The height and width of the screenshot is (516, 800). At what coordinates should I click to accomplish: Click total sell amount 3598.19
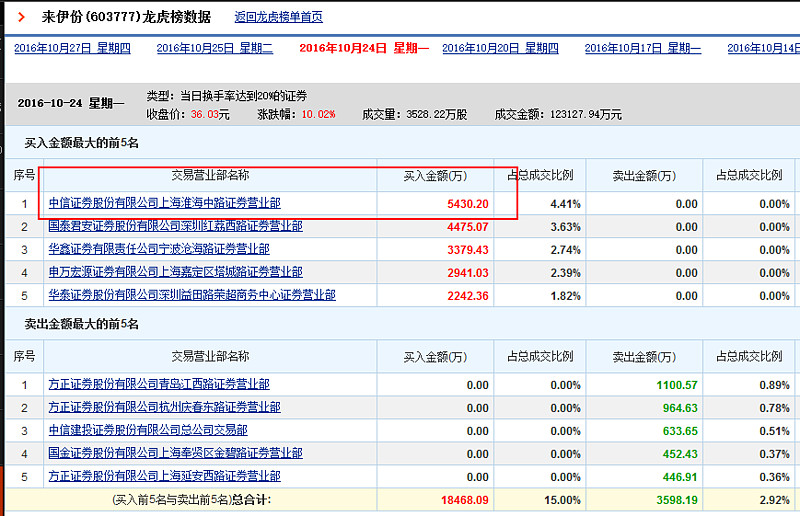click(677, 500)
